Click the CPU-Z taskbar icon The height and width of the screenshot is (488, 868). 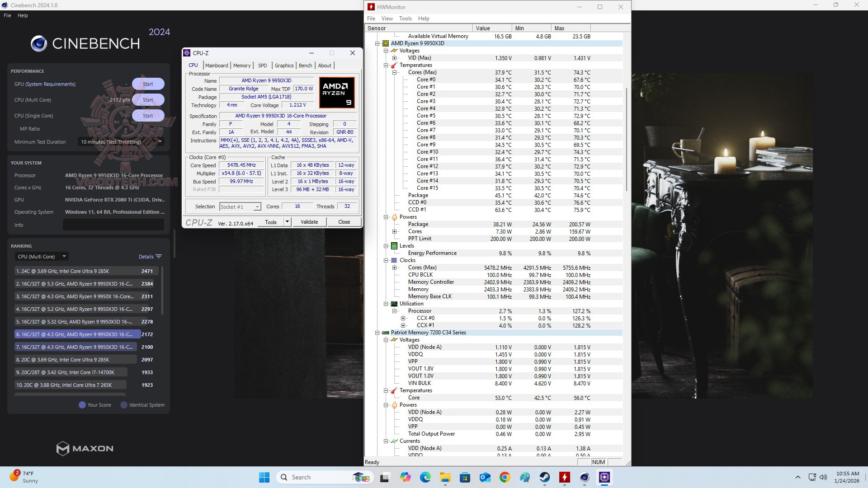coord(604,477)
